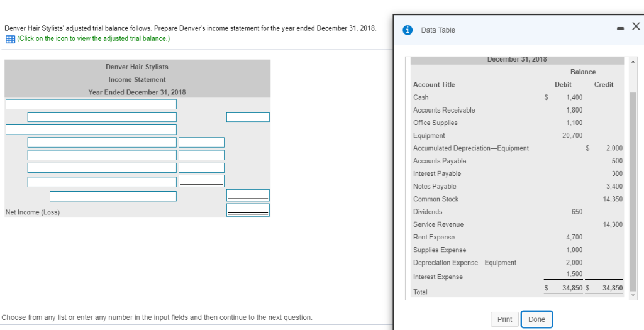Click the 'Total' row label
Viewport: 644px width, 330px height.
[x=420, y=292]
